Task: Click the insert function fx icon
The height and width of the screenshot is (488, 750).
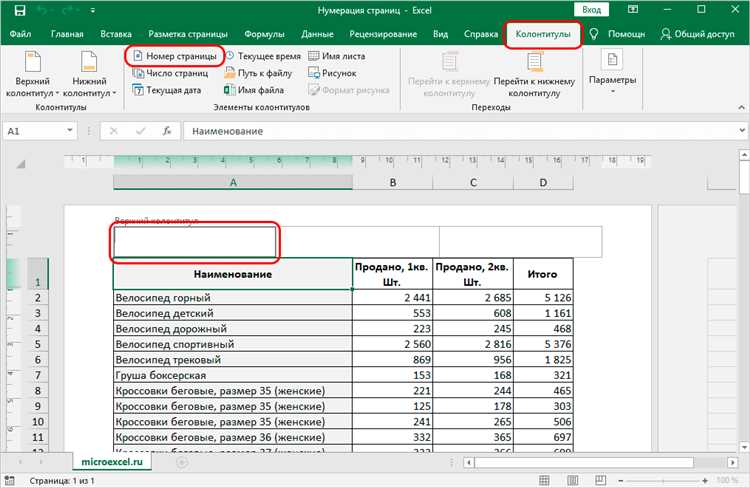Action: [x=166, y=131]
